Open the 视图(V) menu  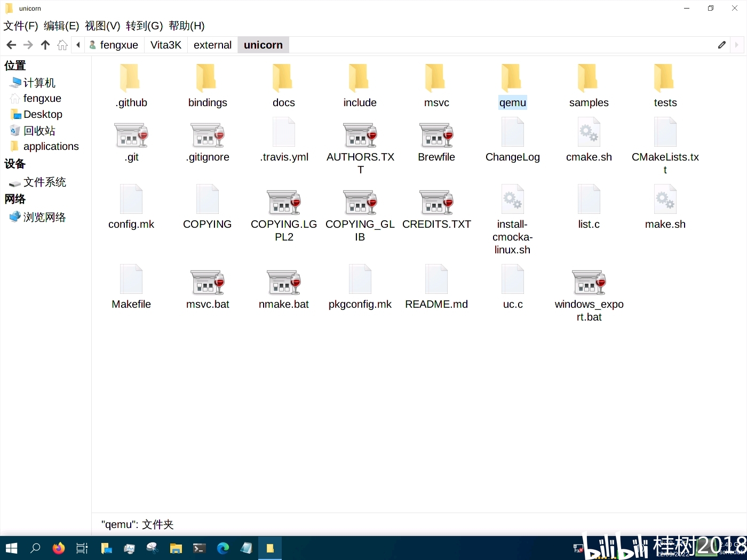click(102, 26)
